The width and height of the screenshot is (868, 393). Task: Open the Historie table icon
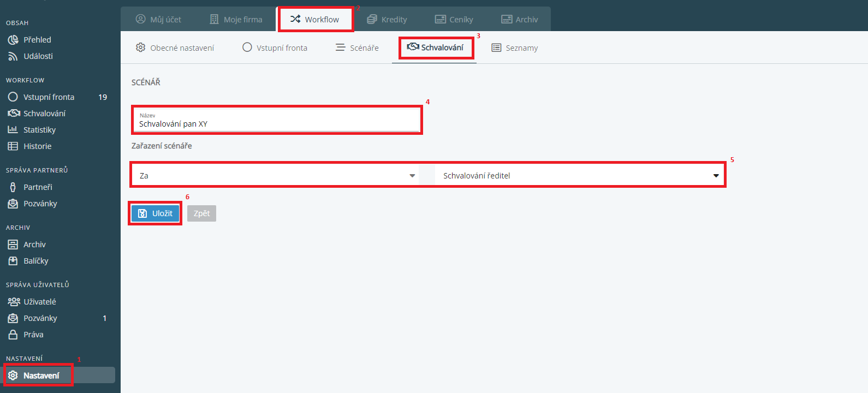click(13, 146)
